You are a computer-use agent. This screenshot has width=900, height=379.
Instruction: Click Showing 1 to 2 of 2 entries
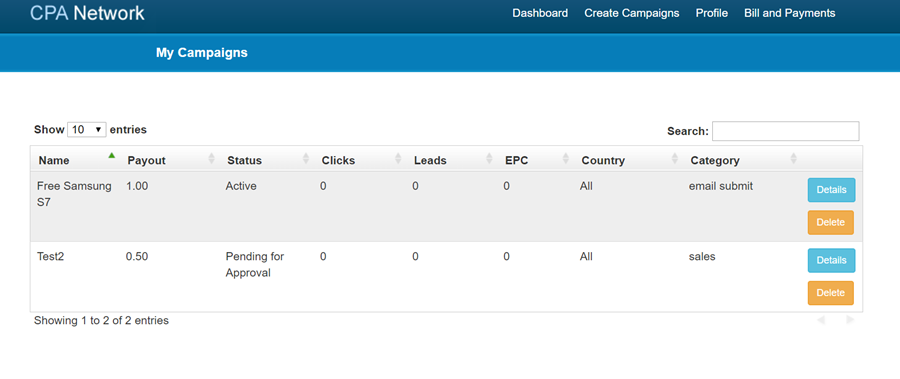tap(101, 321)
